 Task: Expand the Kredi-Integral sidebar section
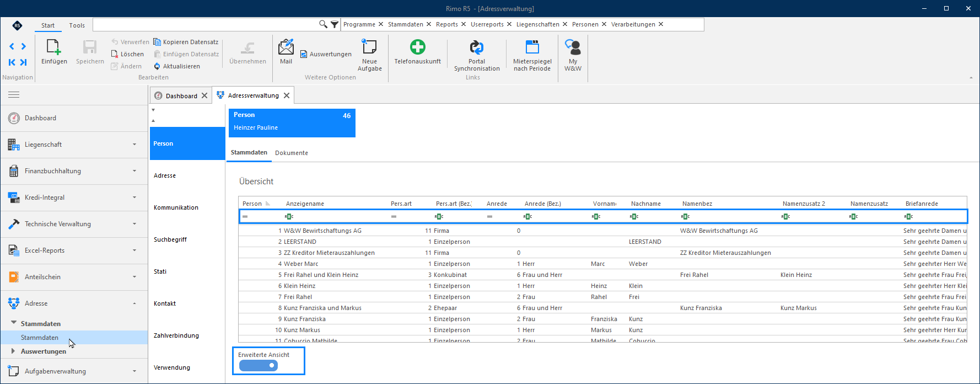tap(134, 198)
